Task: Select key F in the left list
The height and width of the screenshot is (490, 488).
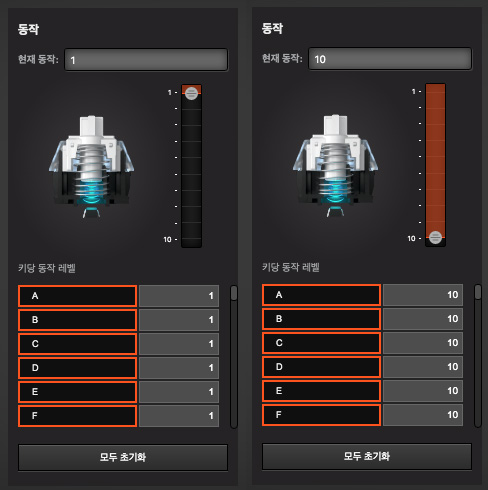Action: (x=77, y=416)
